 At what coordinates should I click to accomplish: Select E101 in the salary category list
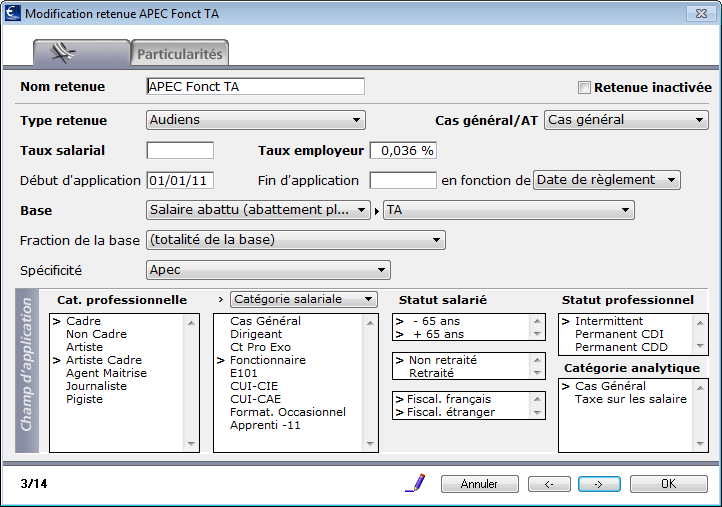pos(244,373)
